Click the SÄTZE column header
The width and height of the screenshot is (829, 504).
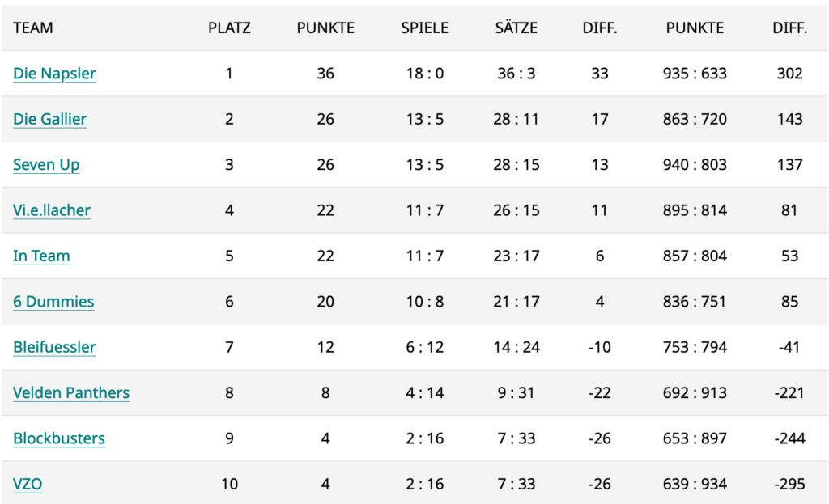pos(517,28)
